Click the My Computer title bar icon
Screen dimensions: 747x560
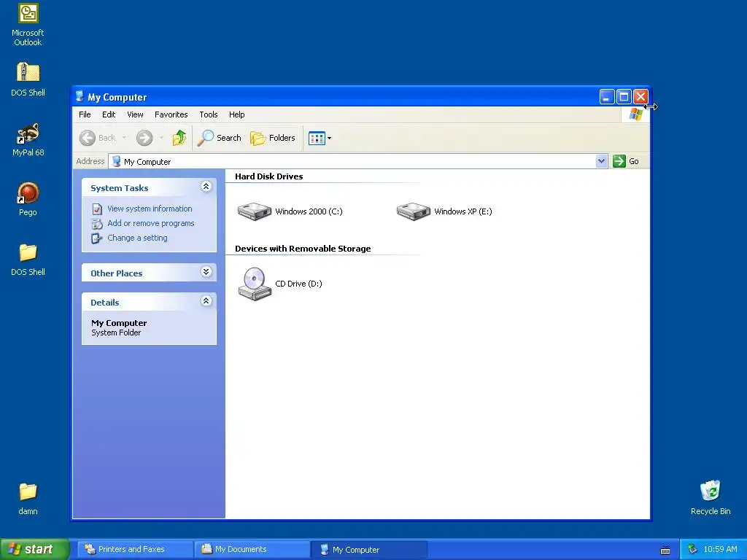(80, 97)
